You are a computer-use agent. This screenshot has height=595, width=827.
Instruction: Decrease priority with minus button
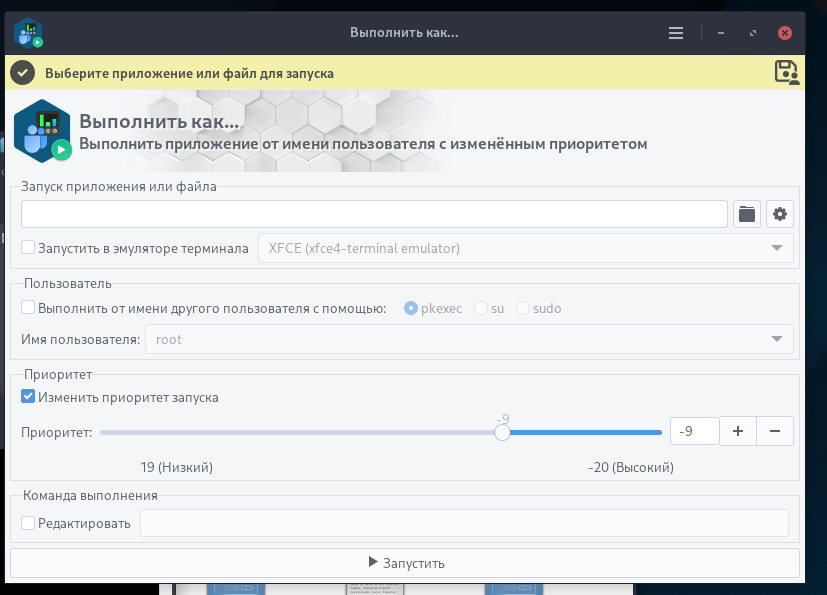point(775,431)
